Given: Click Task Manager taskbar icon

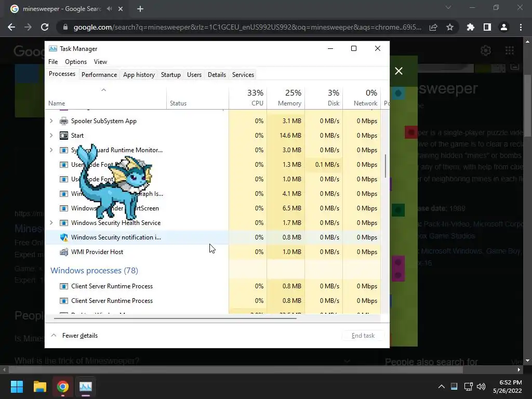Looking at the screenshot, I should (86, 387).
